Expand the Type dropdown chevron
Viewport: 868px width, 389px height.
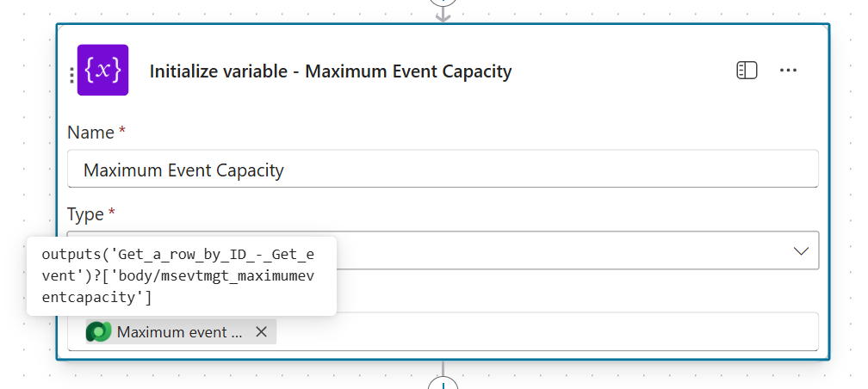pos(800,250)
